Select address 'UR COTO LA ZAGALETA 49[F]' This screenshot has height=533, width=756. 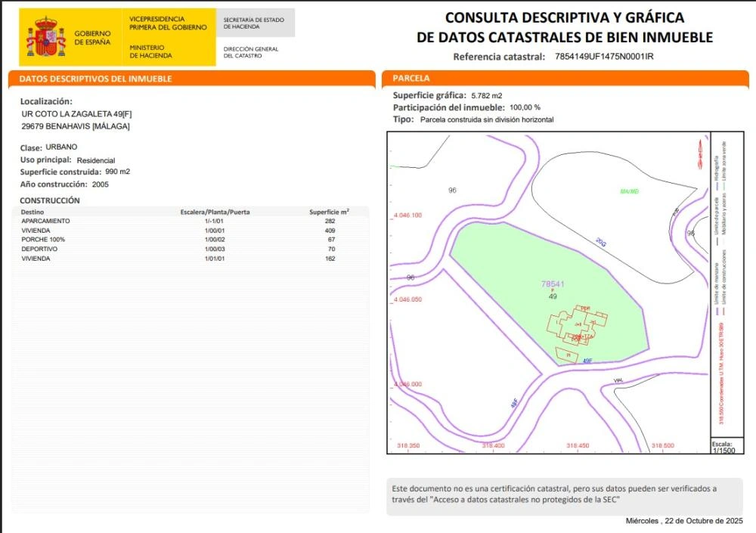click(x=76, y=114)
